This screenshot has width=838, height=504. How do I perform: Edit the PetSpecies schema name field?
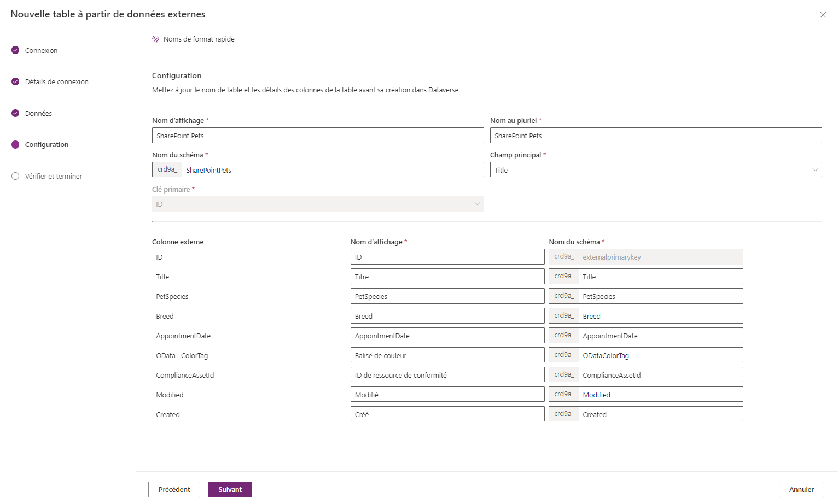661,296
